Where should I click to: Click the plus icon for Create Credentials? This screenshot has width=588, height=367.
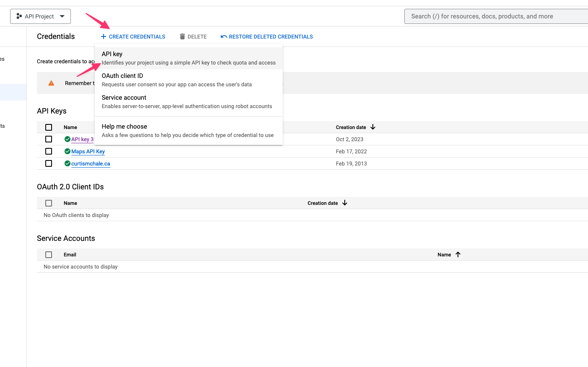pos(104,37)
